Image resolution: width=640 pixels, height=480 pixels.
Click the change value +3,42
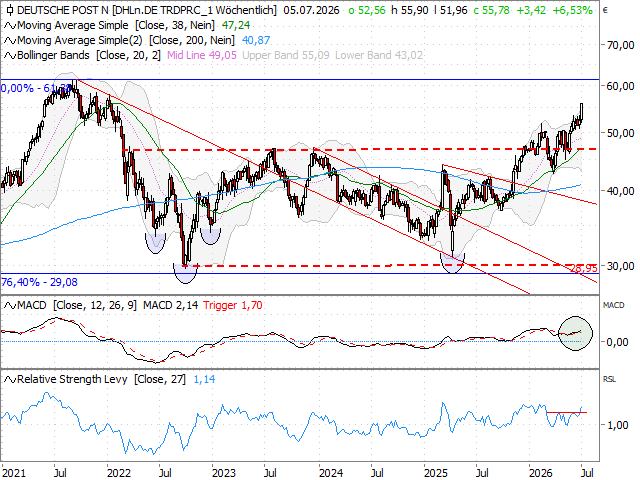click(x=531, y=10)
